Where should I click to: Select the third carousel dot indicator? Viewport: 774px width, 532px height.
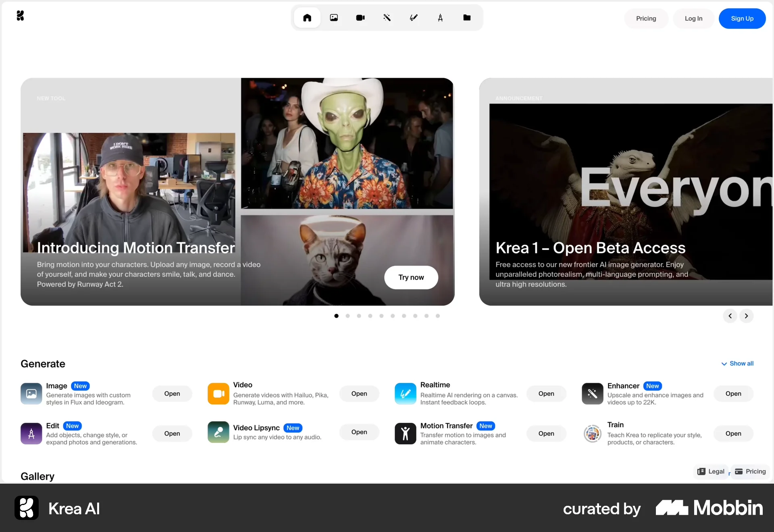(x=359, y=316)
